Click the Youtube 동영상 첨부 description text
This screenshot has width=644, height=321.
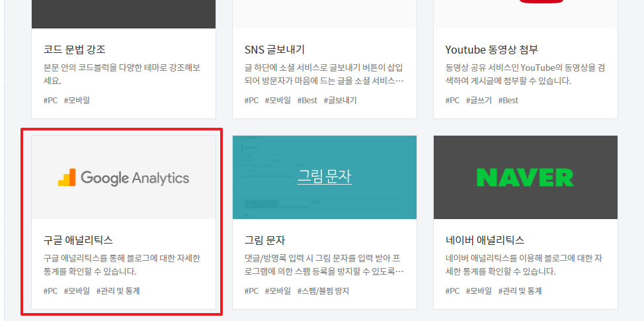click(x=525, y=74)
